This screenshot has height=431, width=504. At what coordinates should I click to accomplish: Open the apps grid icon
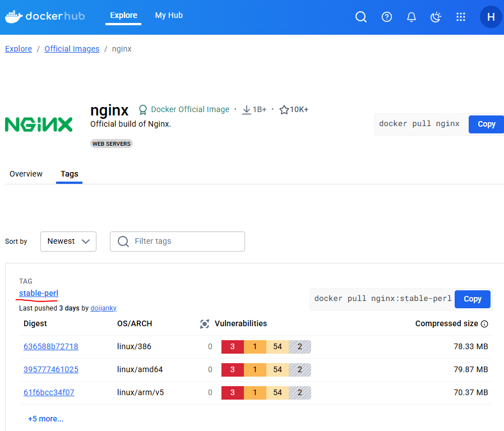[x=461, y=17]
